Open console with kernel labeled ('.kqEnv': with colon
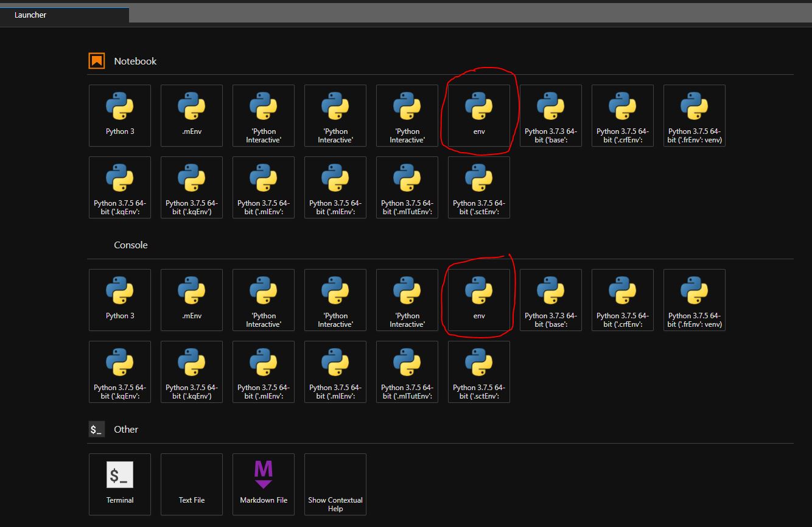This screenshot has width=812, height=527. pos(120,372)
